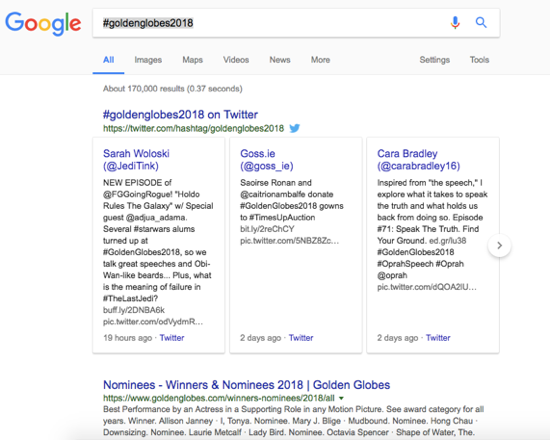The width and height of the screenshot is (550, 440).
Task: Show next tweets with the carousel arrow
Action: click(499, 245)
